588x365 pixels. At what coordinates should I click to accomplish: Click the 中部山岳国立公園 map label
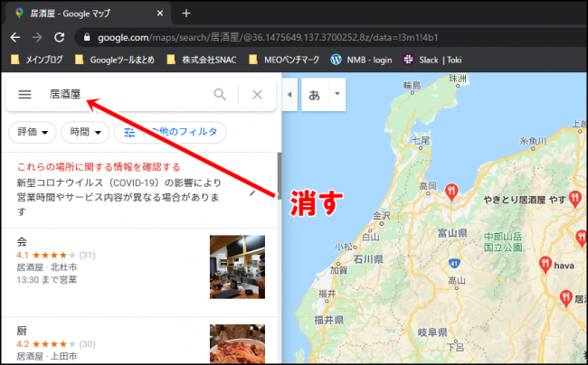[x=503, y=241]
